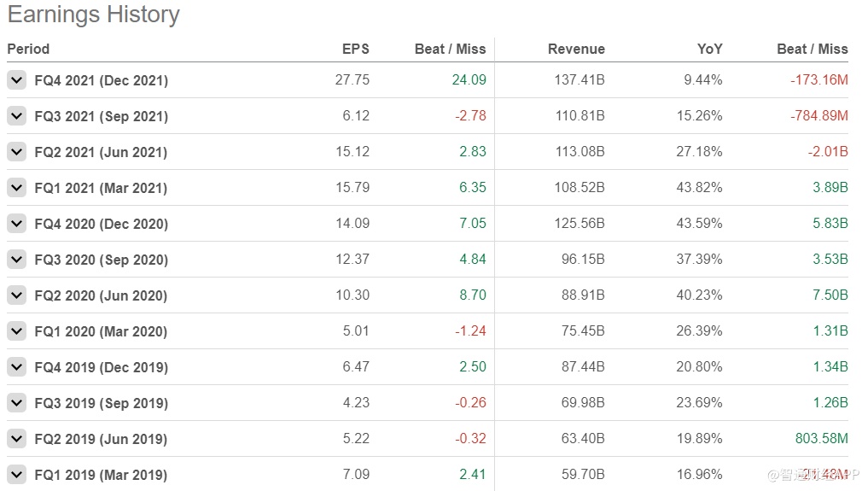This screenshot has width=868, height=491.
Task: Expand the FQ4 2019 (Dec 2019) row
Action: (16, 367)
